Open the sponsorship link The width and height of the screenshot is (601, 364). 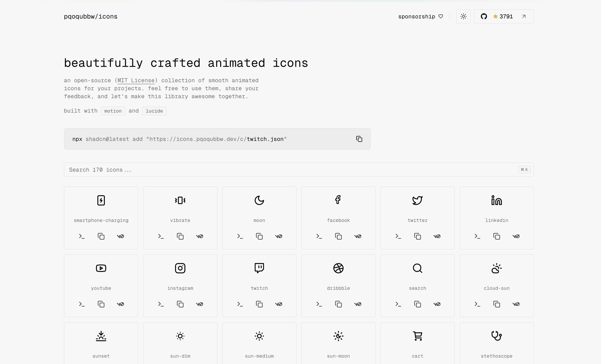[421, 16]
